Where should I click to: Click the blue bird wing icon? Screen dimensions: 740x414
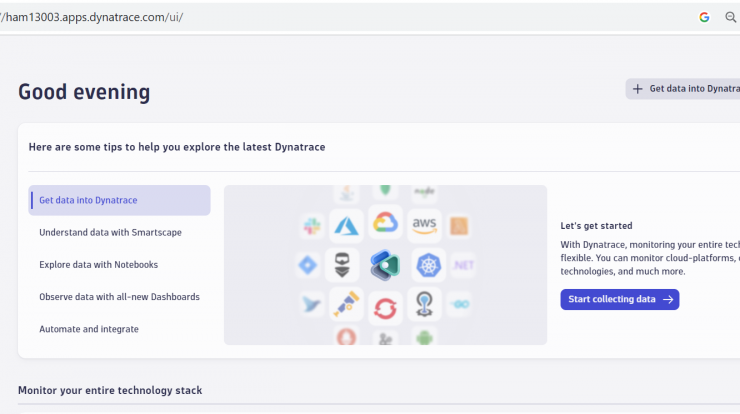312,304
